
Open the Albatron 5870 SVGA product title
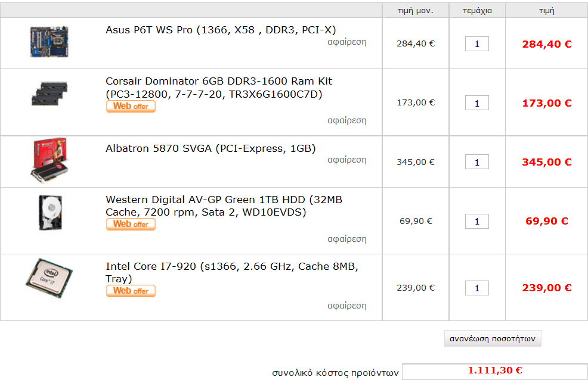click(211, 149)
